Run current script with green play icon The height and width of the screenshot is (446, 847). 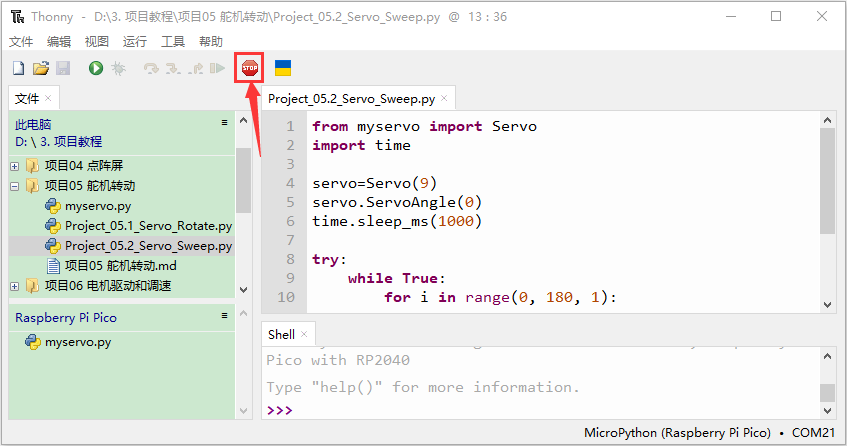pos(96,68)
